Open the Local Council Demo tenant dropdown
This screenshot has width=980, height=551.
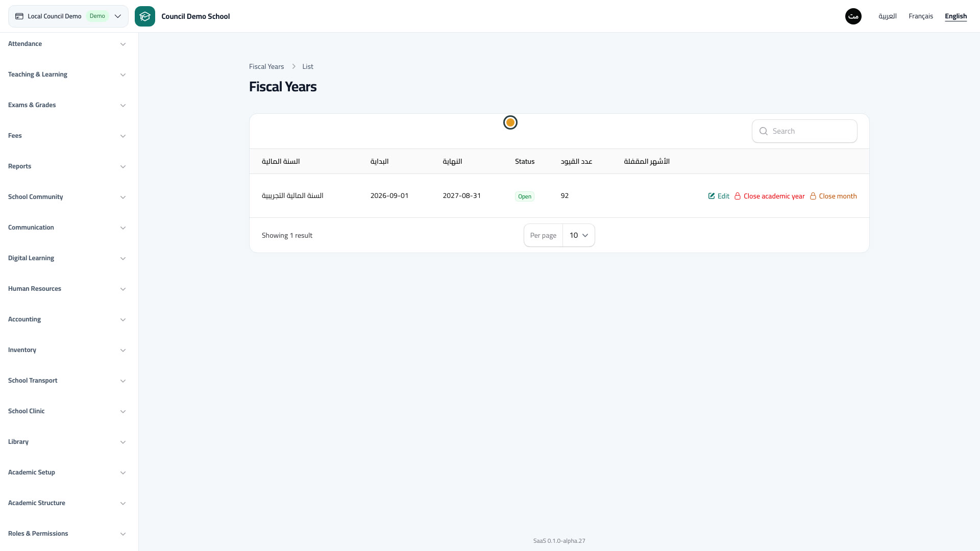point(68,16)
